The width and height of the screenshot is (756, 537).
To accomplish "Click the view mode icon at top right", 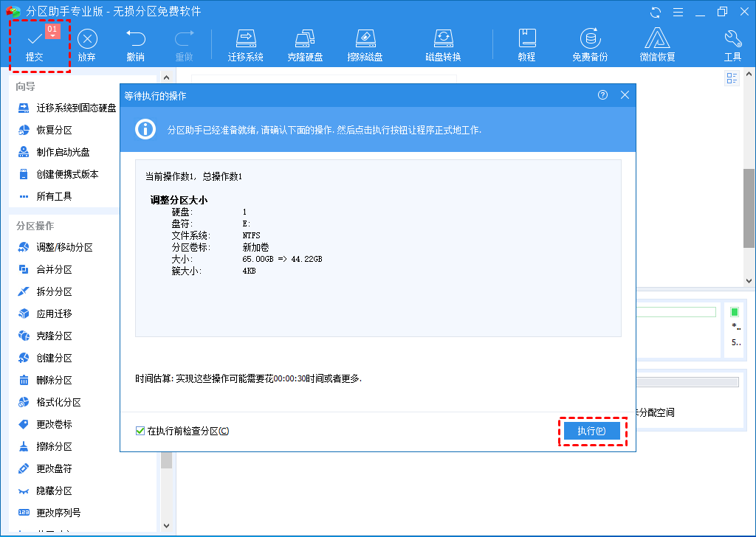I will click(732, 78).
